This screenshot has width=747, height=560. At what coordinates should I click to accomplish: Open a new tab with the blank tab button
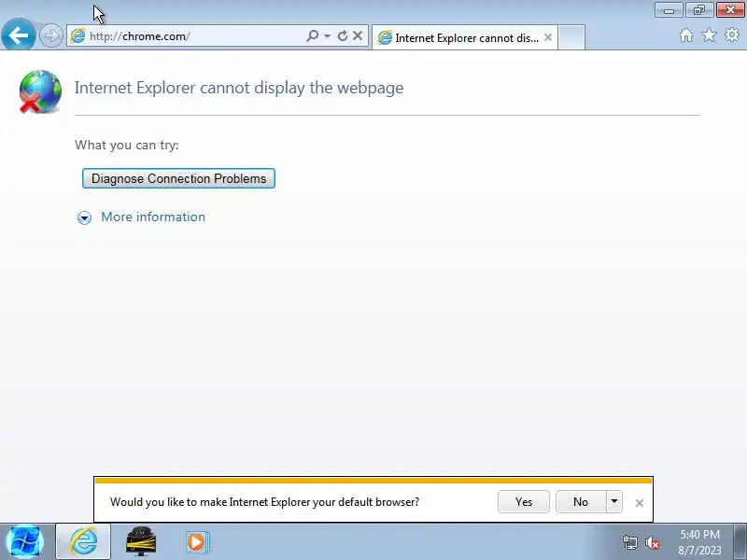[571, 37]
